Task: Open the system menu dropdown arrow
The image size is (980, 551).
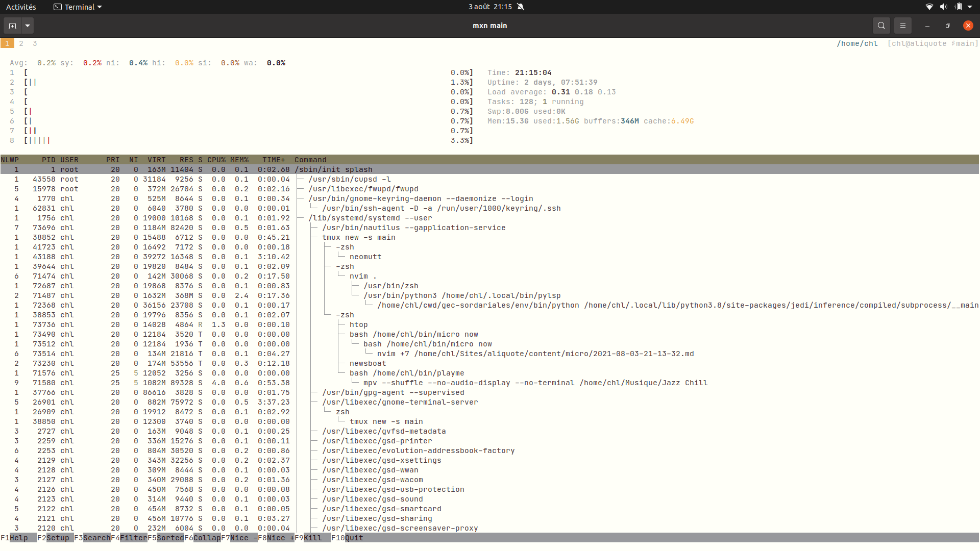Action: coord(970,7)
